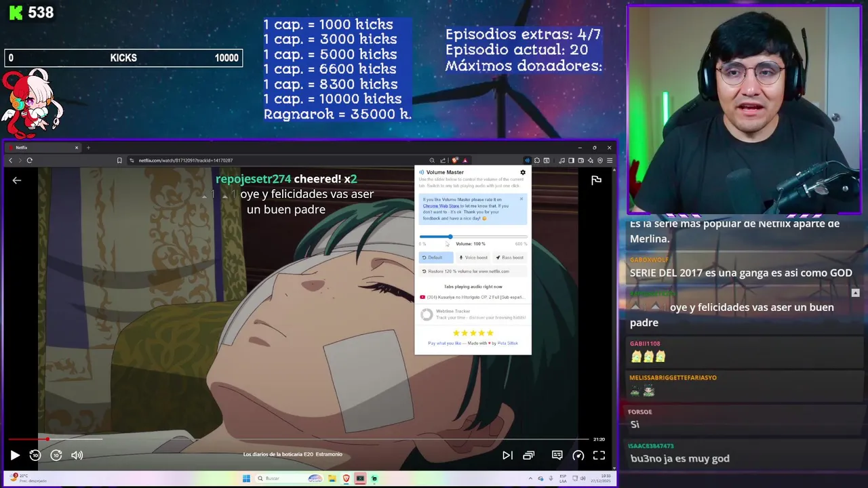The height and width of the screenshot is (488, 868).
Task: Report a problem via flag icon
Action: click(596, 180)
